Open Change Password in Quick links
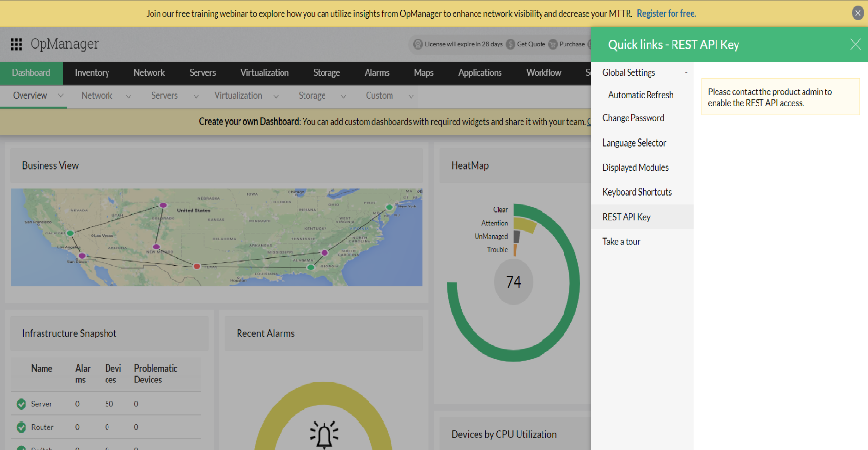The width and height of the screenshot is (868, 450). point(633,118)
